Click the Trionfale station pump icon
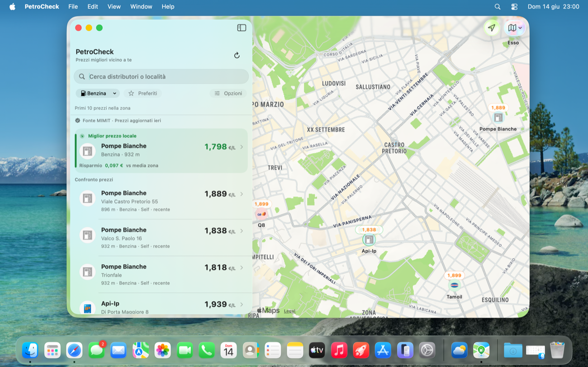The width and height of the screenshot is (588, 367). (87, 272)
